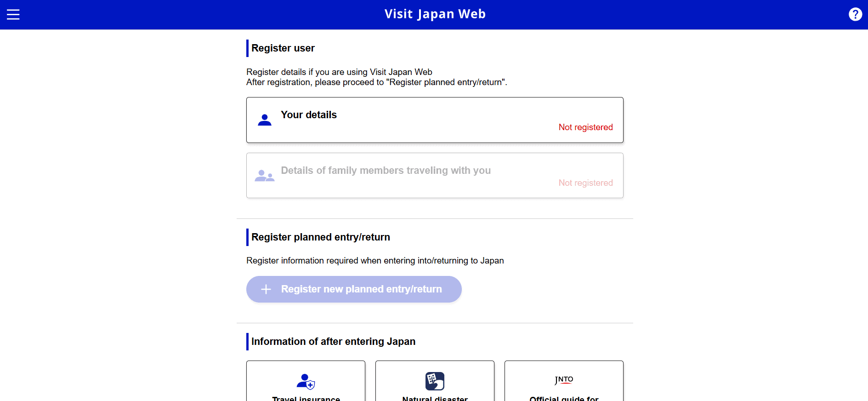Click the Natural disaster icon
Screen dimensions: 868x401
pos(435,381)
